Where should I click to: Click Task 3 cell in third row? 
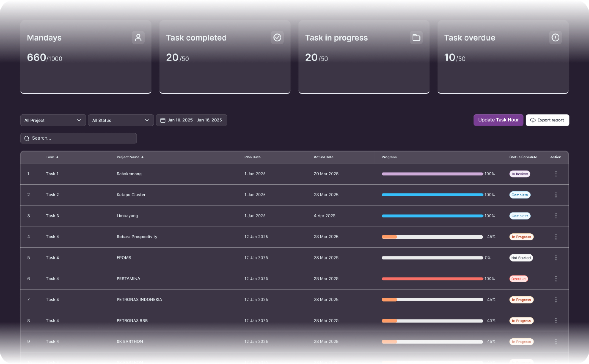pos(52,216)
